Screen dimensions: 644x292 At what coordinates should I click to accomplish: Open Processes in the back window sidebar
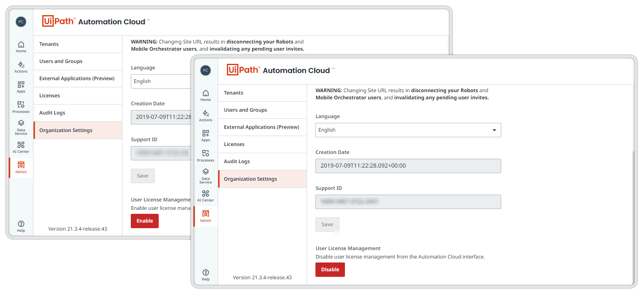tap(21, 107)
